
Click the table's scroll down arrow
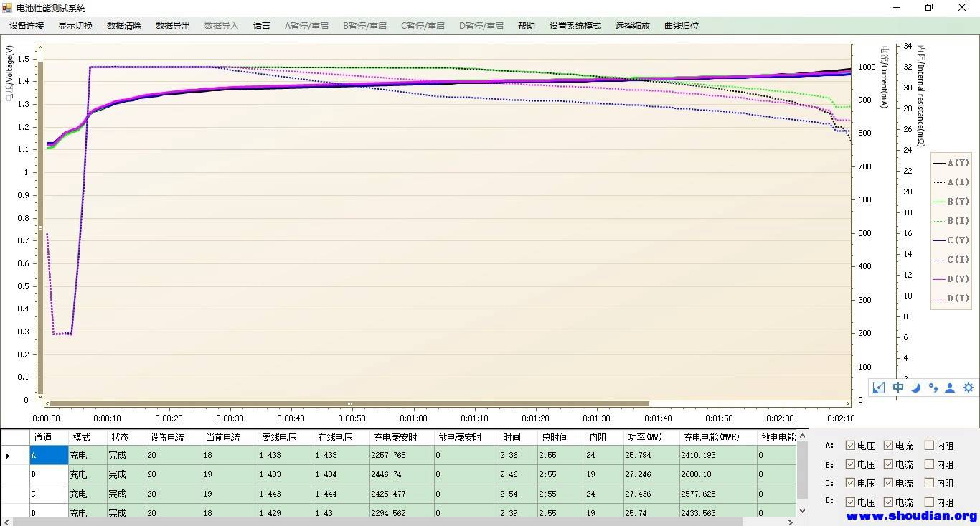pyautogui.click(x=802, y=509)
